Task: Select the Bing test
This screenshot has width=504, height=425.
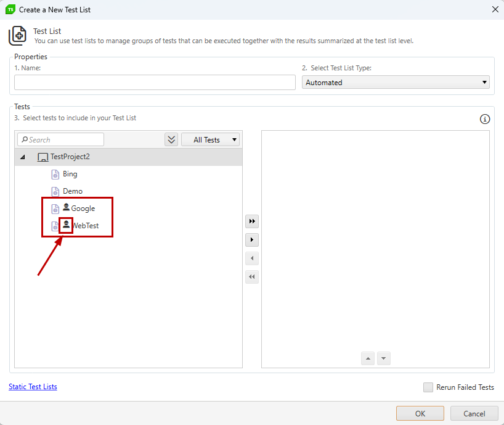Action: [70, 174]
